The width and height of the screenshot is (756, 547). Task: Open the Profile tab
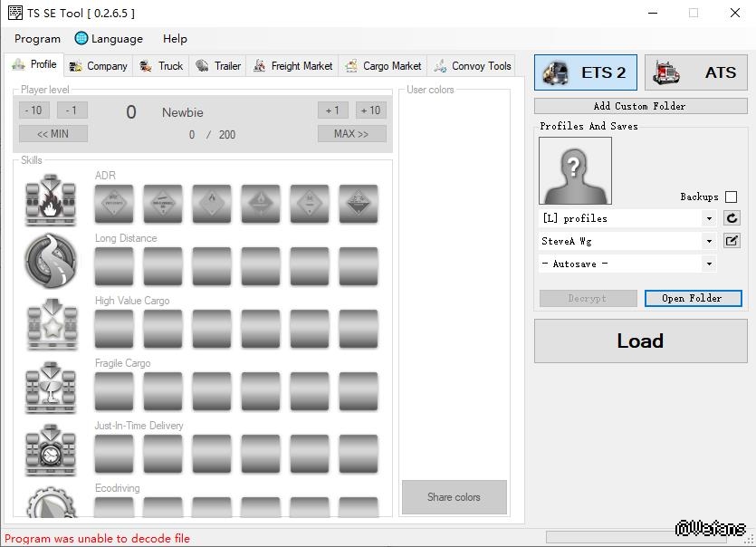coord(34,64)
